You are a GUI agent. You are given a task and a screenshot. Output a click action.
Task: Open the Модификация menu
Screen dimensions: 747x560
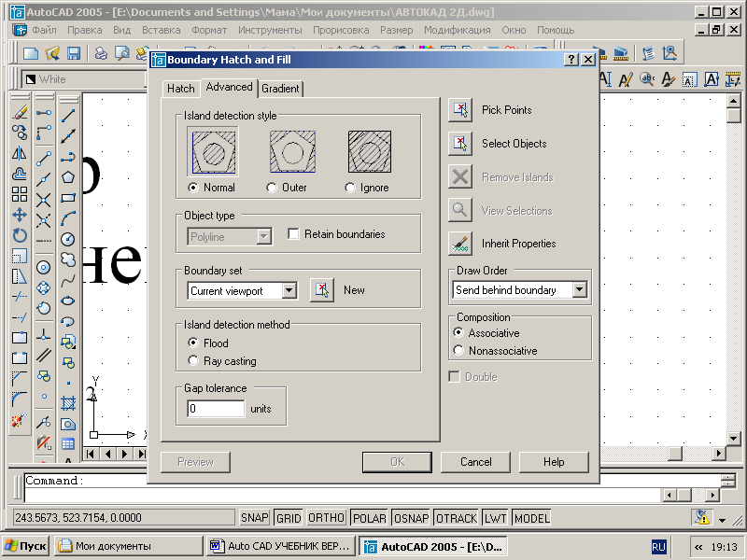pos(457,30)
